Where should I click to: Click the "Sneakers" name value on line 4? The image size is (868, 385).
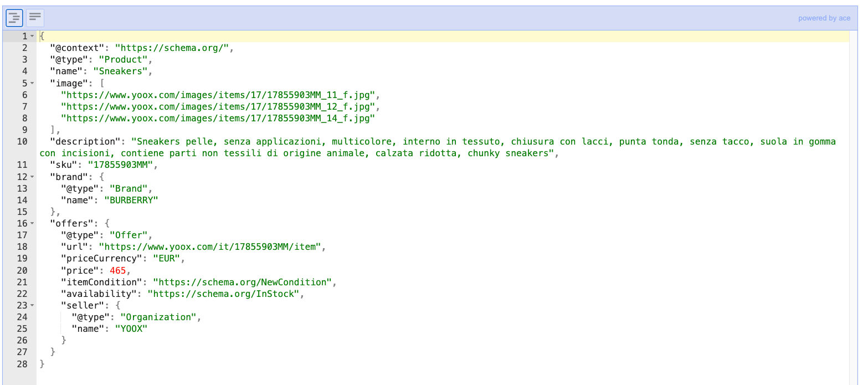(120, 71)
